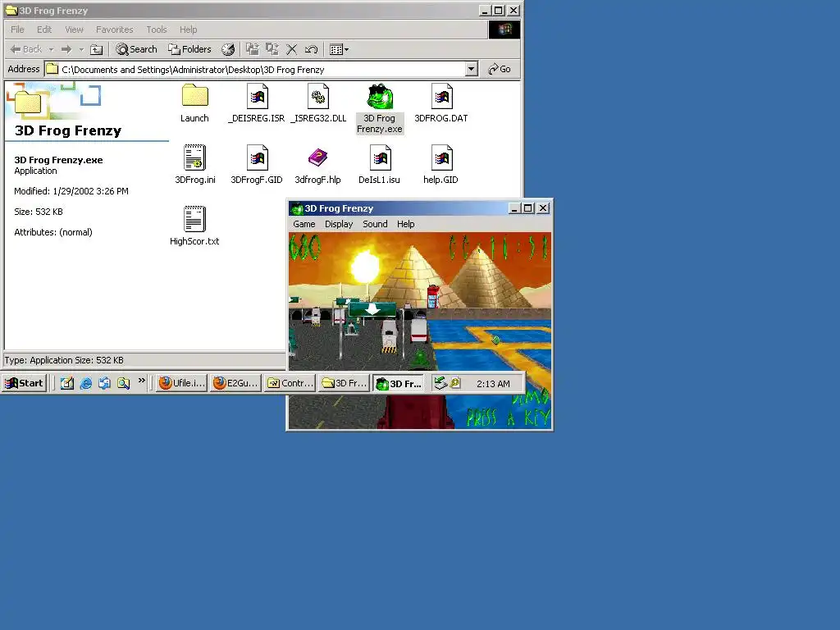
Task: Expand the Address bar dropdown
Action: click(x=472, y=69)
